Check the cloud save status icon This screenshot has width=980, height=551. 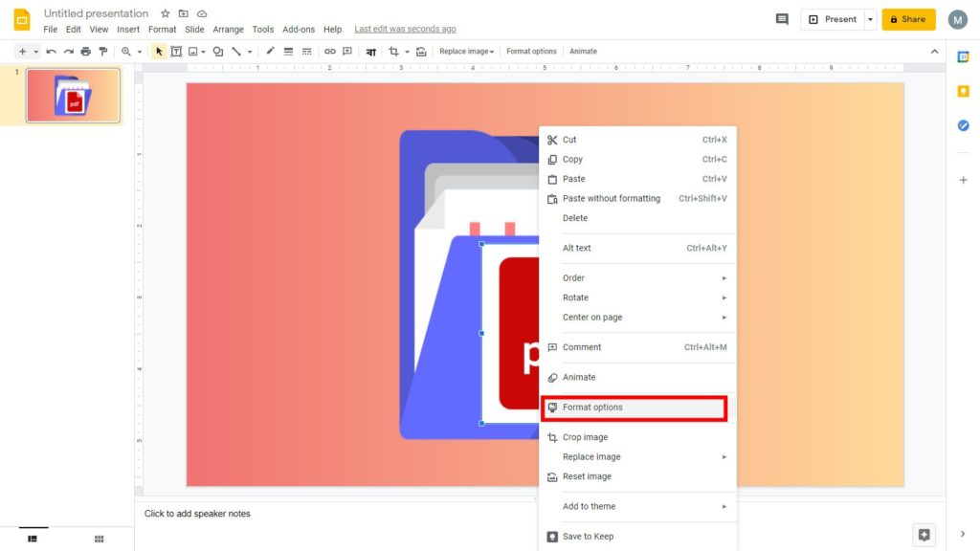point(202,13)
